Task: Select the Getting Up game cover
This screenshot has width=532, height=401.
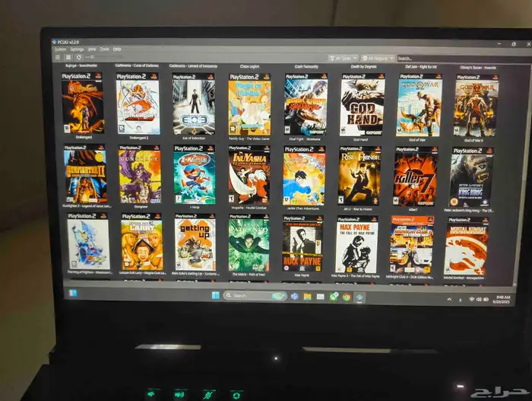Action: (195, 242)
